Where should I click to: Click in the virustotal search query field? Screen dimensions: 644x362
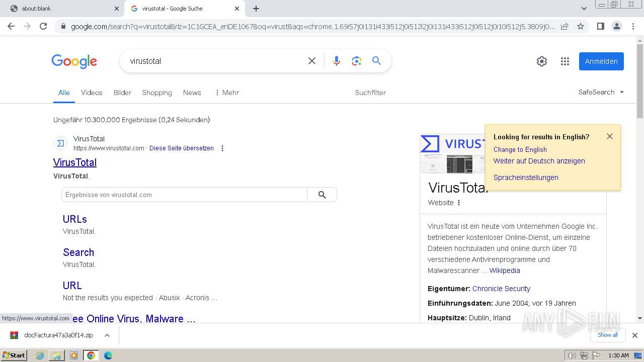pyautogui.click(x=216, y=61)
